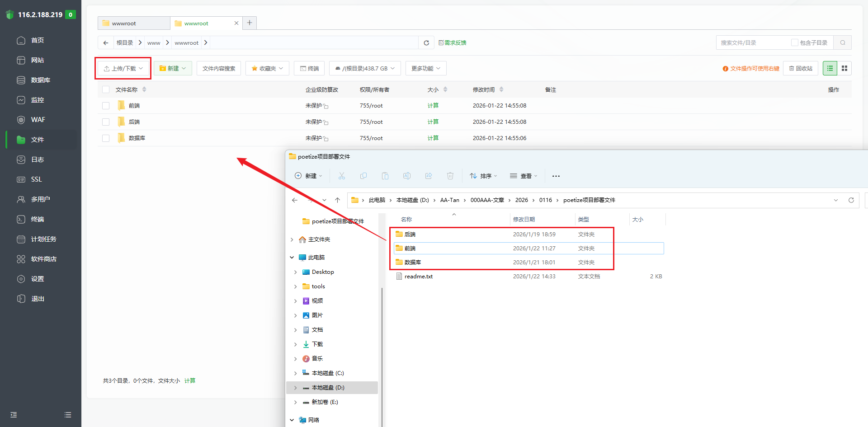Viewport: 868px width, 427px height.
Task: Tick the checkbox for folder 前端
Action: click(106, 106)
